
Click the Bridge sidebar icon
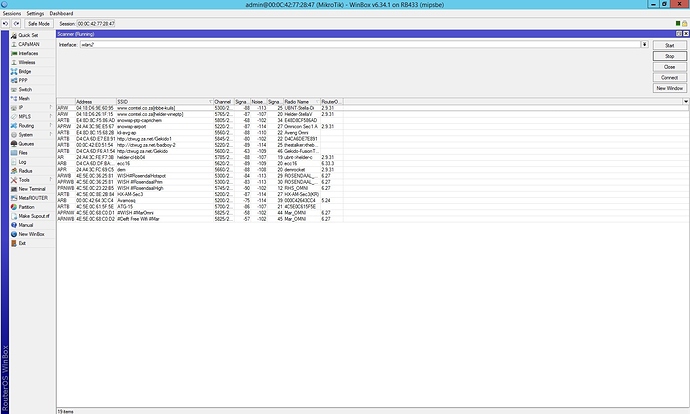11,71
